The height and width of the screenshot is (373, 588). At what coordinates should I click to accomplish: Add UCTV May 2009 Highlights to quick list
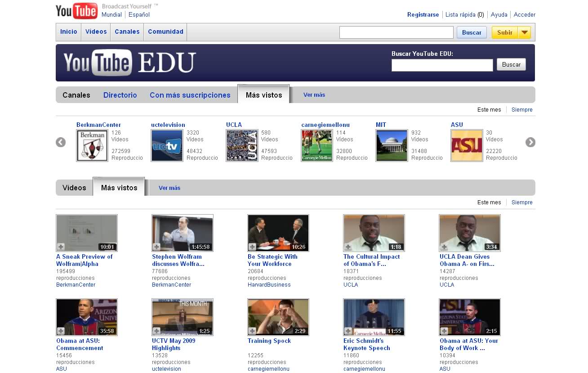click(x=156, y=331)
